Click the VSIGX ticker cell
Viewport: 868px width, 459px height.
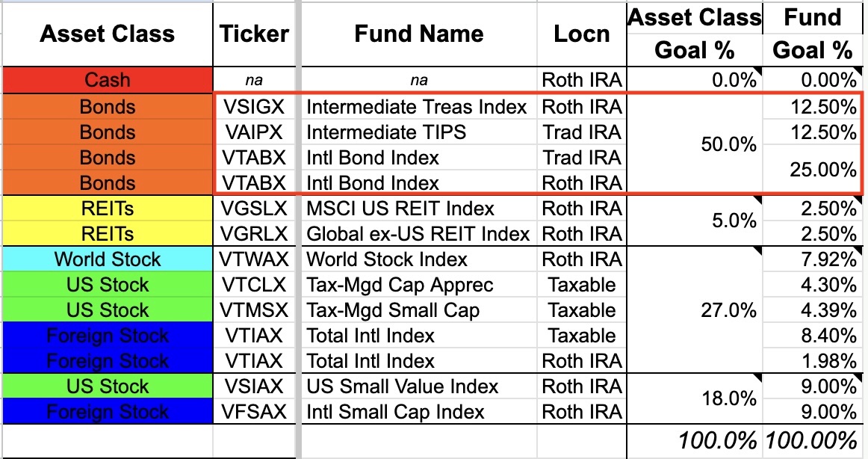click(254, 106)
